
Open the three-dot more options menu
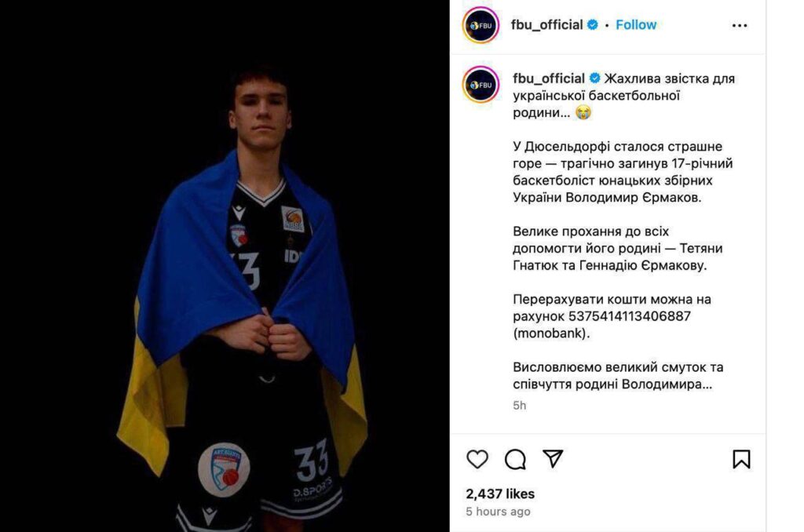pos(740,26)
